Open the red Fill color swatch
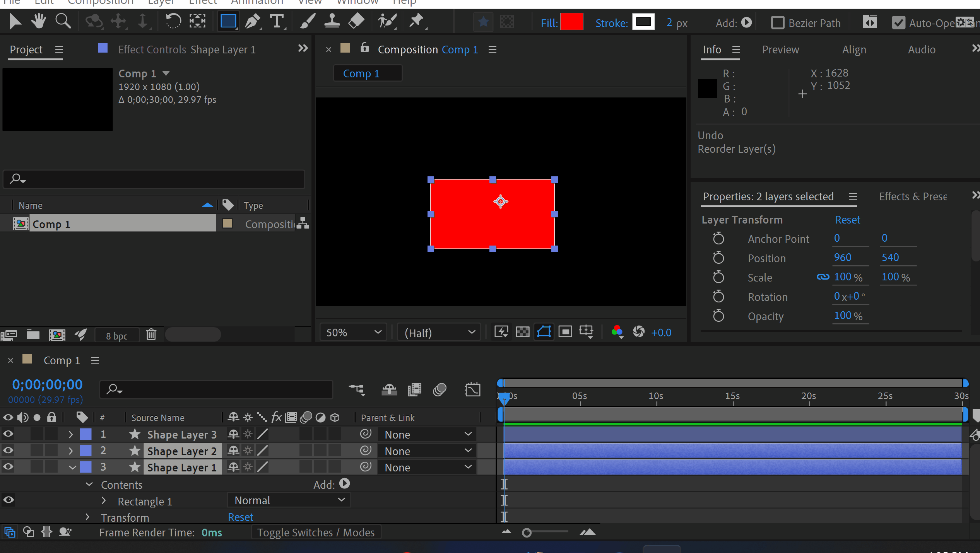The width and height of the screenshot is (980, 553). coord(571,22)
